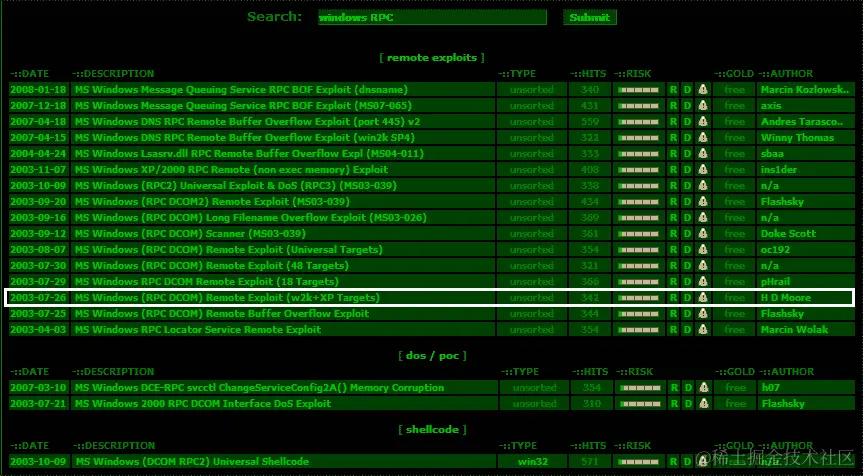Screen dimensions: 863x476
Task: Click the 'free' gold cell in the oc192 row
Action: click(734, 249)
